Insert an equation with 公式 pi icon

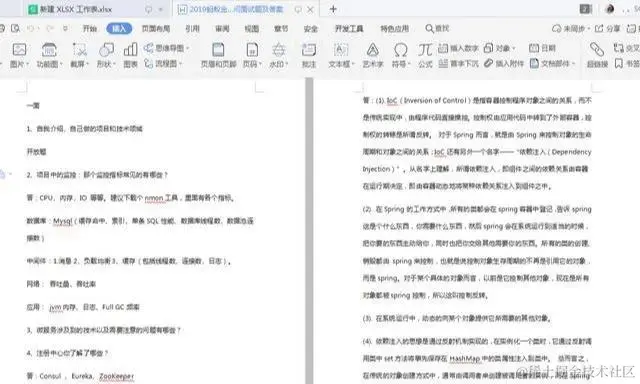pos(425,50)
